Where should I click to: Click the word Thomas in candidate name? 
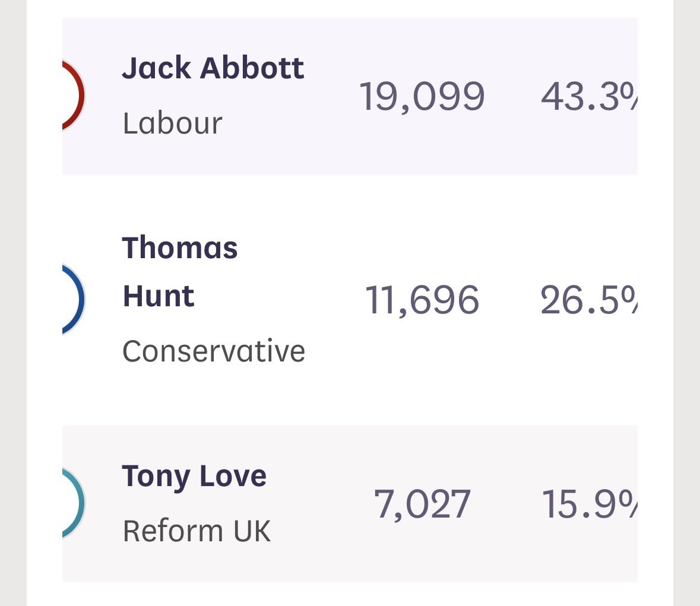(x=180, y=248)
